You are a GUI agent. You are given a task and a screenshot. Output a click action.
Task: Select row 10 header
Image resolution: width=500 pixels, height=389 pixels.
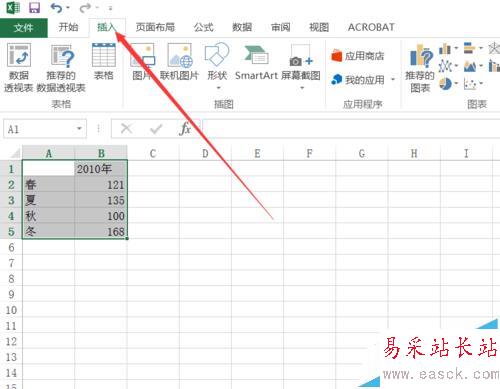coord(11,310)
